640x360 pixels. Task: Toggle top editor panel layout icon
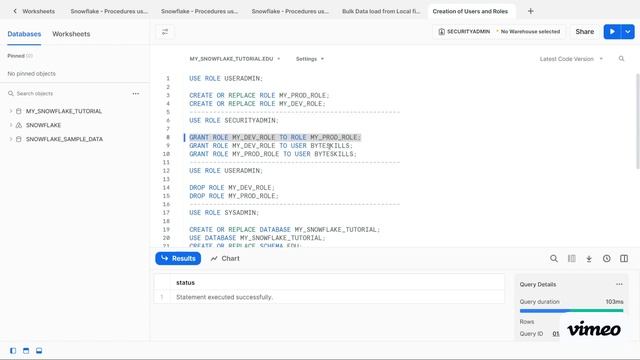[26, 351]
